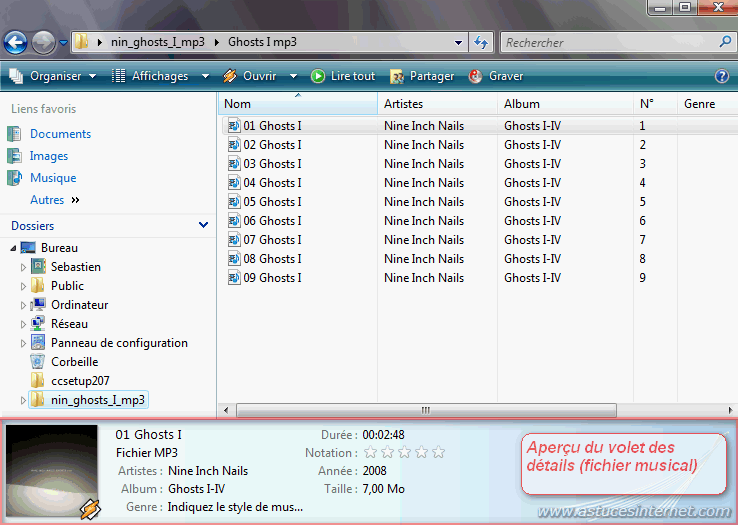
Task: Select Ordinateur in the tree
Action: [80, 305]
